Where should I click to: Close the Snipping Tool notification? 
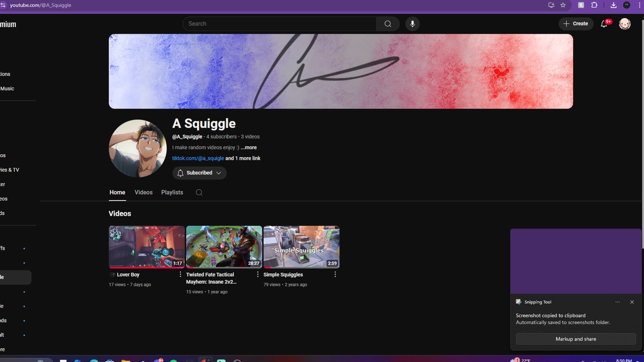[632, 302]
